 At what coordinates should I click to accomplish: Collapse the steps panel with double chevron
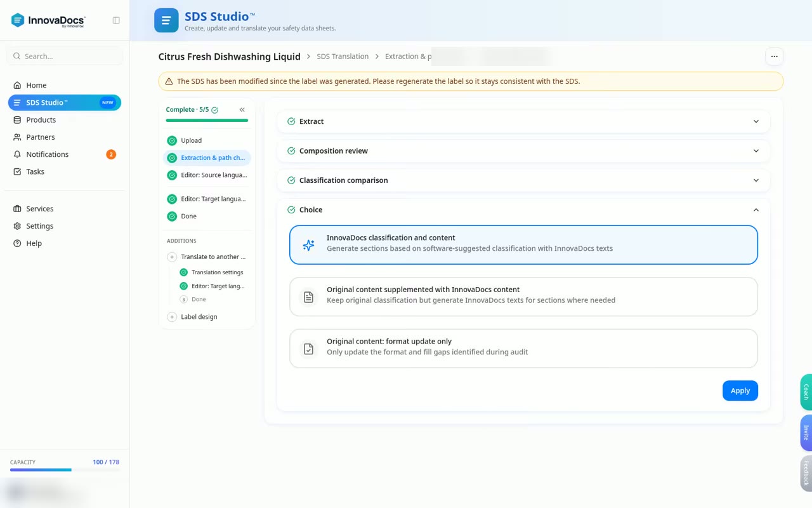[x=242, y=110]
